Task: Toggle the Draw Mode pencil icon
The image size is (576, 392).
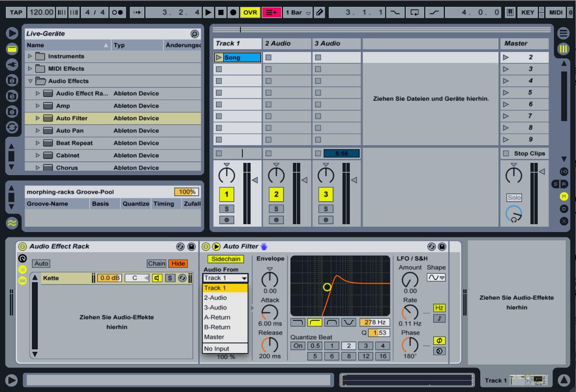Action: 319,12
